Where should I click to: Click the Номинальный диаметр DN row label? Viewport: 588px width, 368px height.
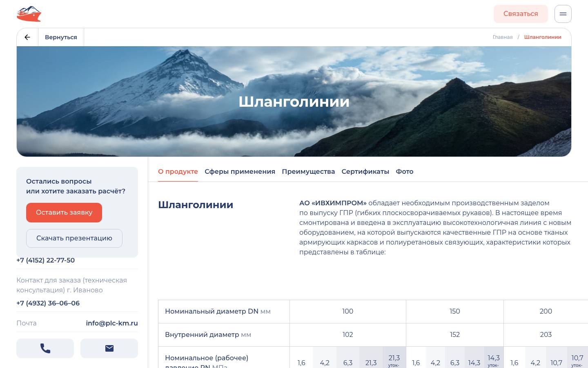tap(218, 312)
